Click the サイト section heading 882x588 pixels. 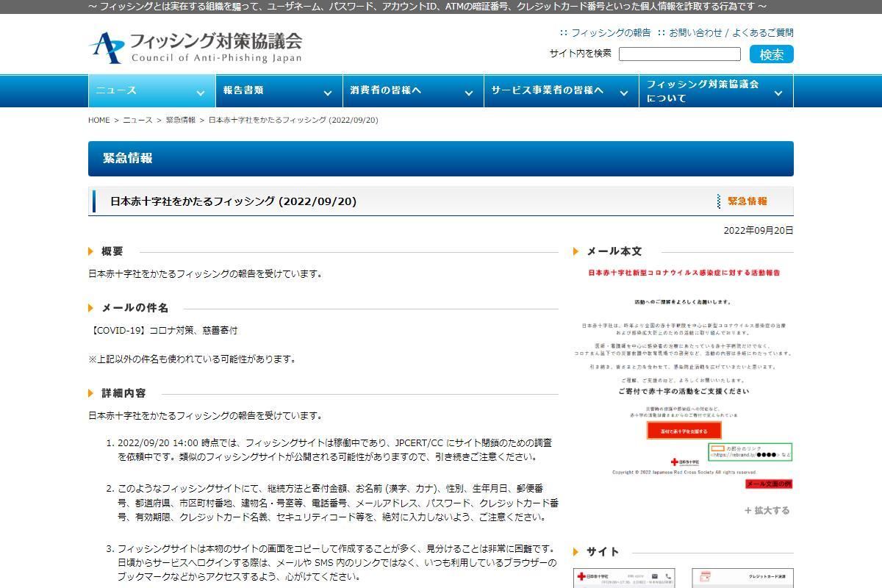[603, 552]
